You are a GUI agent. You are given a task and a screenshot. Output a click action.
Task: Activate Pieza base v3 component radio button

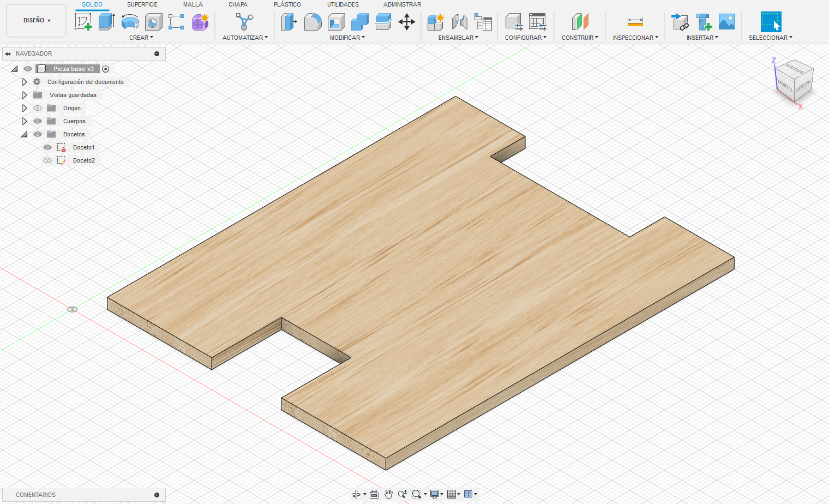(106, 69)
